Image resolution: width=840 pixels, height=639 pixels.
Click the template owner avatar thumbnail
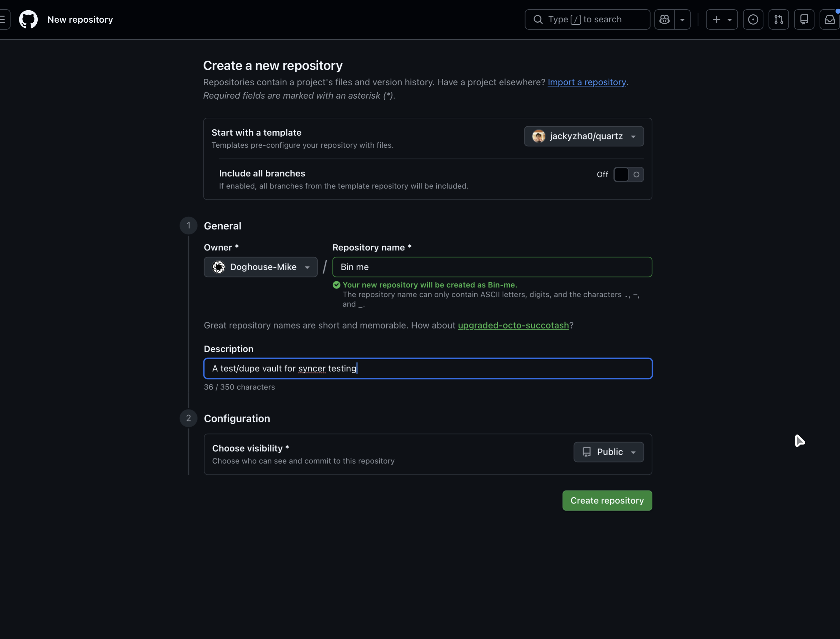[539, 136]
